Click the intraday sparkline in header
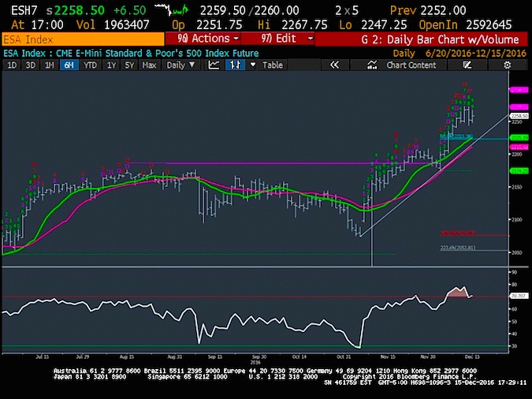532x399 pixels. tap(171, 9)
